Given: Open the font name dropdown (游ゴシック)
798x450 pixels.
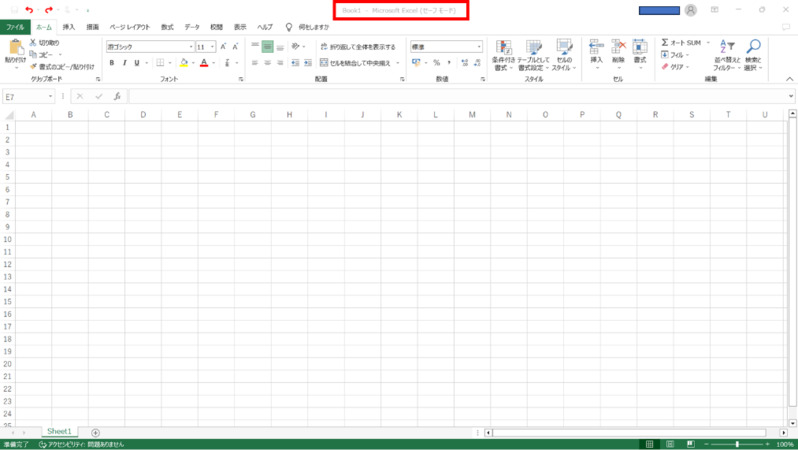Looking at the screenshot, I should [x=191, y=47].
